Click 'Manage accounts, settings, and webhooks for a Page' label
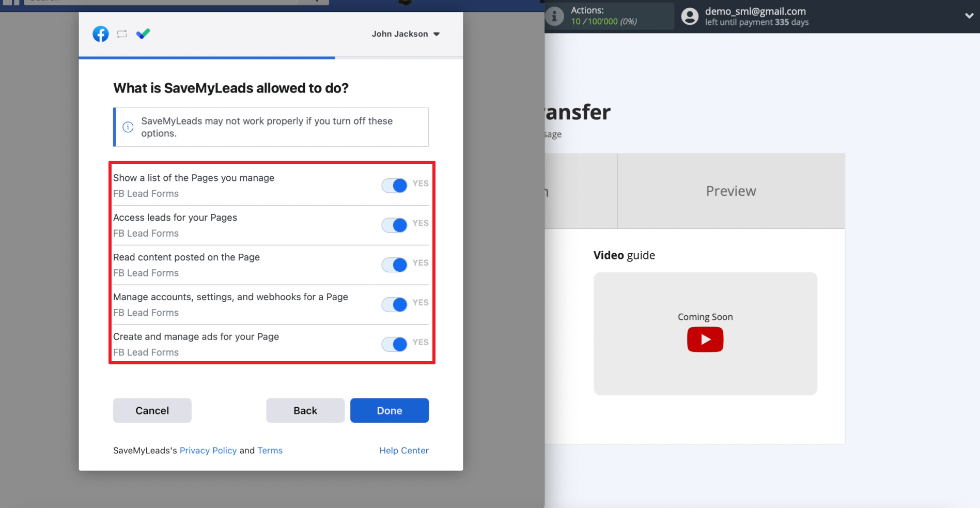 coord(230,297)
